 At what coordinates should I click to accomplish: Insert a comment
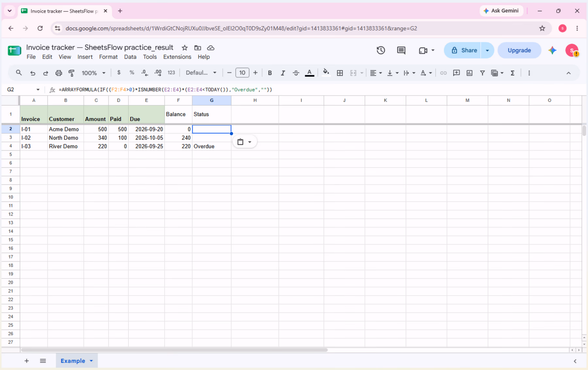pyautogui.click(x=456, y=73)
